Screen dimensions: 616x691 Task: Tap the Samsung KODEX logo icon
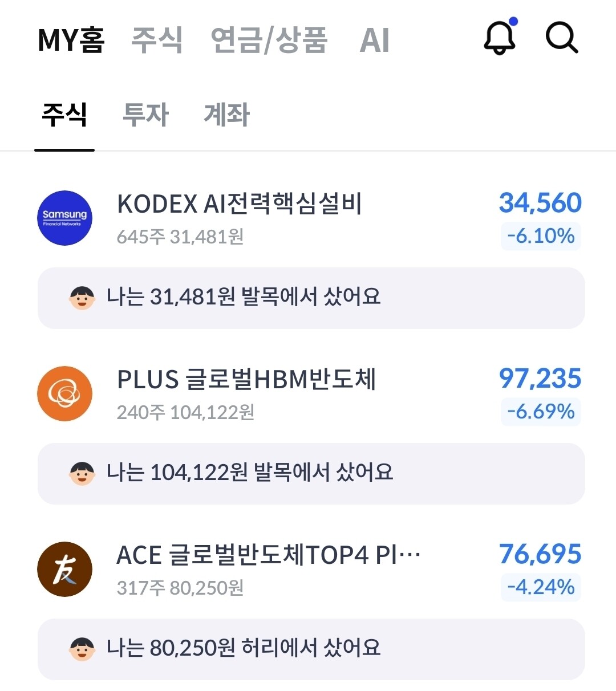65,218
